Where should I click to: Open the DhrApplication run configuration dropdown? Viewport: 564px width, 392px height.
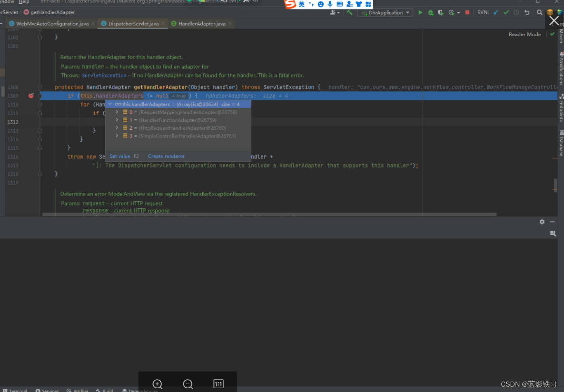pos(385,12)
